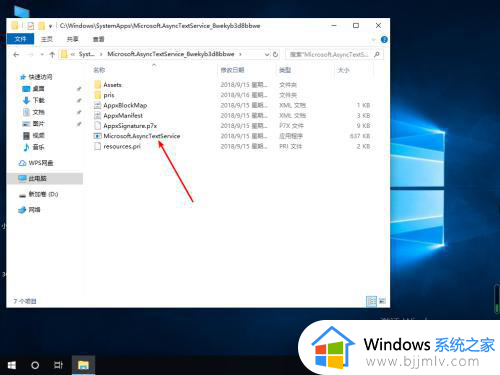The width and height of the screenshot is (500, 375).
Task: Click the Syst... breadcrumb segment
Action: tap(87, 54)
